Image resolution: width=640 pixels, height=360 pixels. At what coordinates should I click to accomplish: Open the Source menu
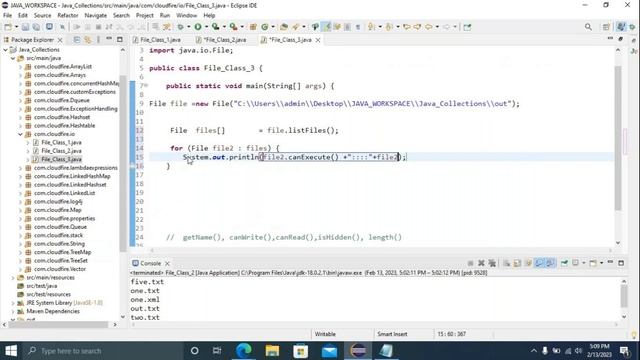point(42,15)
